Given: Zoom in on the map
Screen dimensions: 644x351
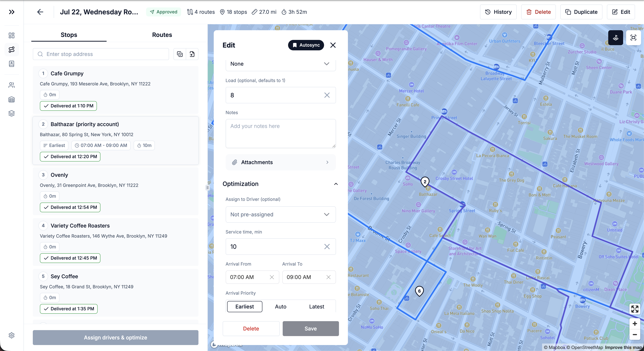Looking at the screenshot, I should [635, 324].
